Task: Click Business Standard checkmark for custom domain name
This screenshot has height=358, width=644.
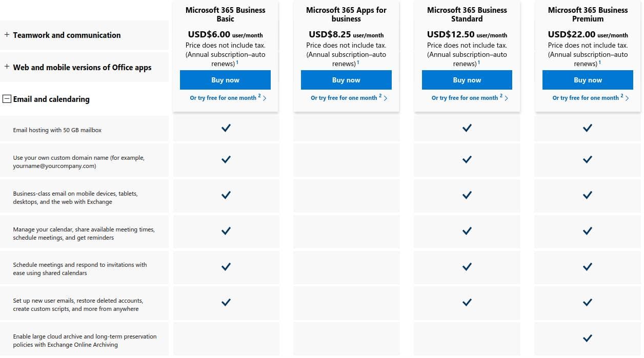Action: click(x=467, y=159)
